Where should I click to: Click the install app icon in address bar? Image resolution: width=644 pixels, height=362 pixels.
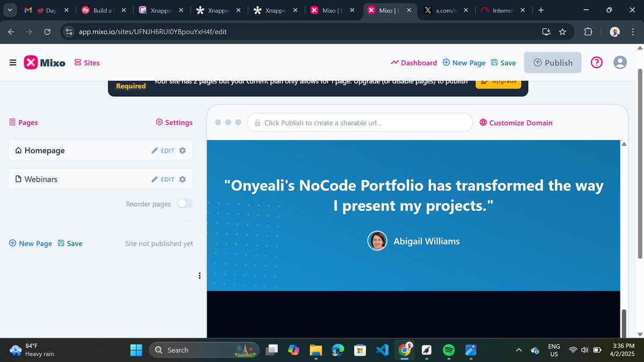pyautogui.click(x=546, y=32)
